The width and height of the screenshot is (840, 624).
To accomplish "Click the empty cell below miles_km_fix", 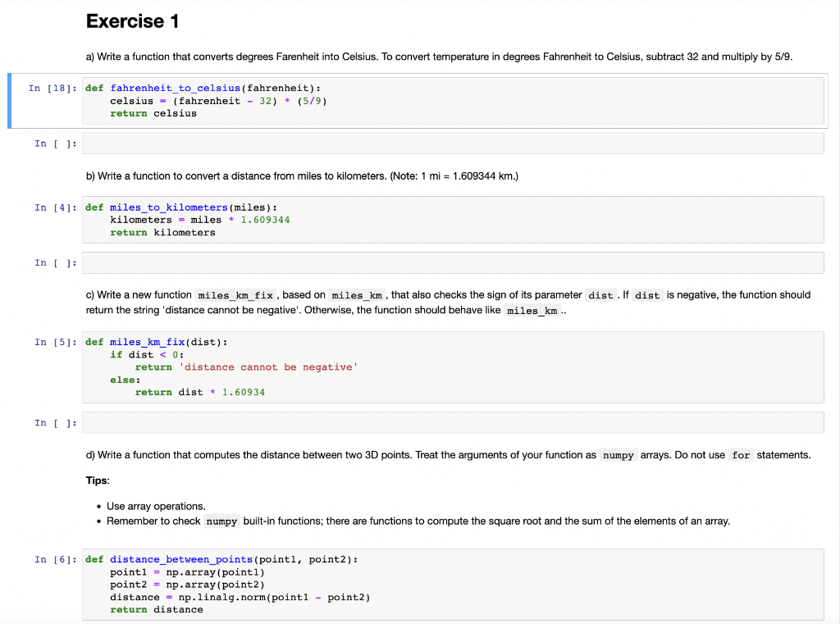I will [328, 421].
